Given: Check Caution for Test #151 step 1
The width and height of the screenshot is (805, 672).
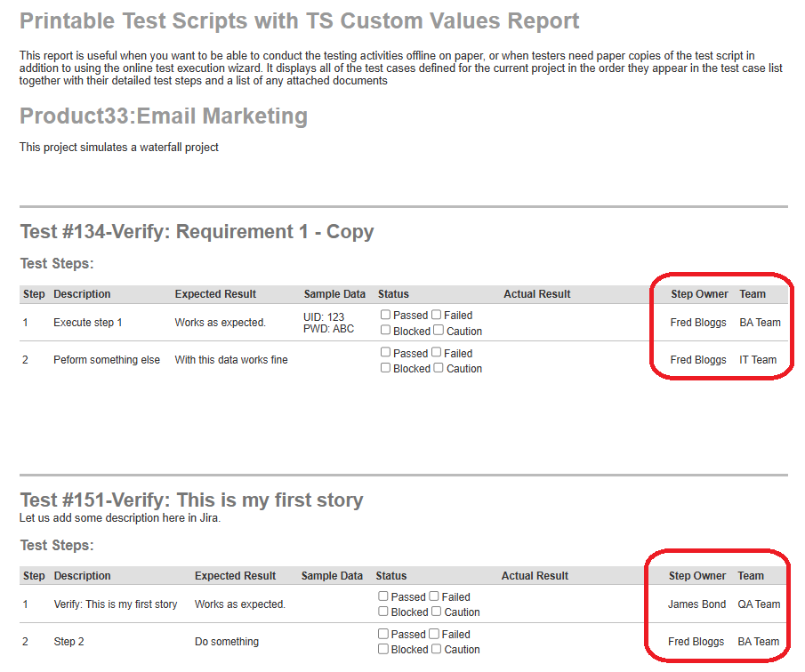Looking at the screenshot, I should click(x=437, y=612).
